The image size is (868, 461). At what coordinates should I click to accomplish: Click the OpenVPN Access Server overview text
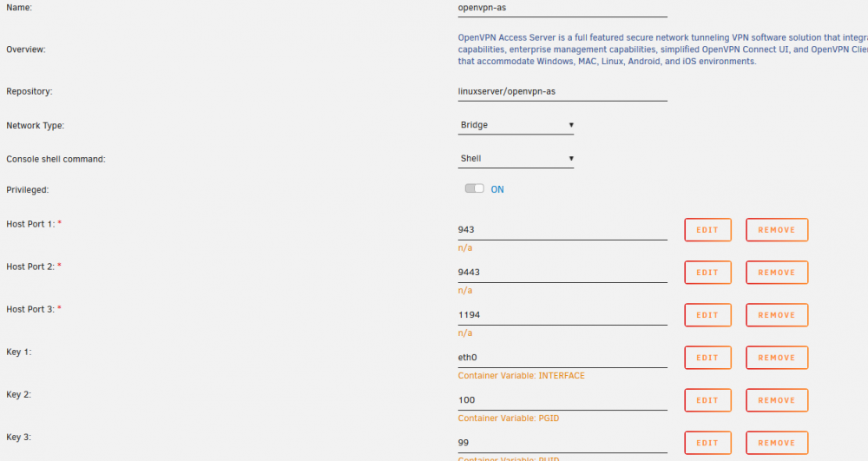click(x=662, y=49)
